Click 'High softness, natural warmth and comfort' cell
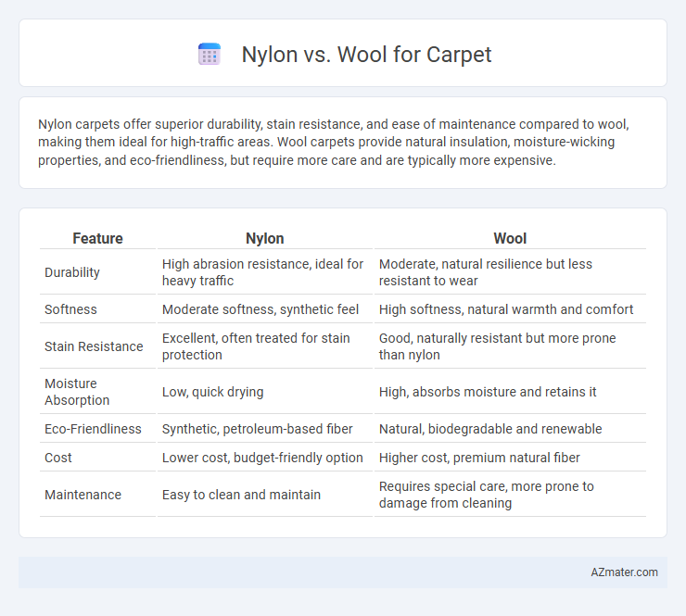Image resolution: width=686 pixels, height=616 pixels. coord(510,309)
